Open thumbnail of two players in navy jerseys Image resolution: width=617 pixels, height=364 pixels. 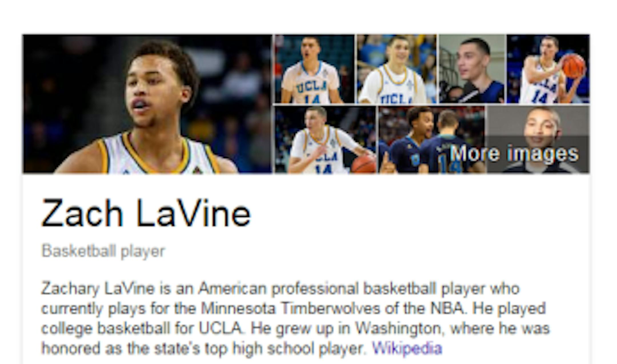tap(432, 139)
